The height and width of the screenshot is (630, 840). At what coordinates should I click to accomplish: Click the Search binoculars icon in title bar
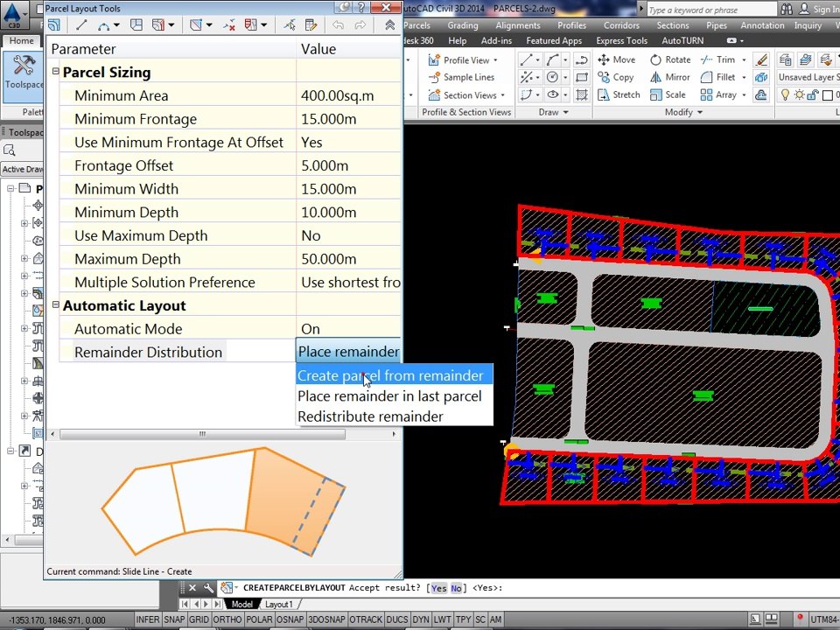coord(787,9)
